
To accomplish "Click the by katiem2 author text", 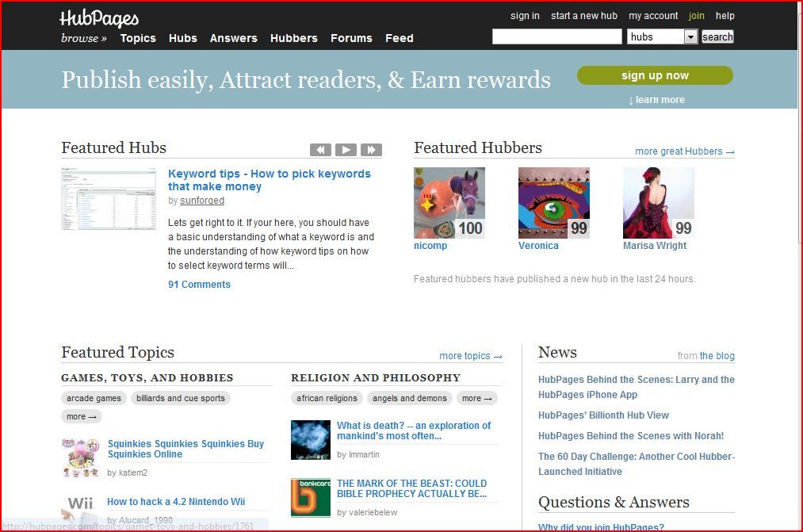I will click(x=128, y=473).
